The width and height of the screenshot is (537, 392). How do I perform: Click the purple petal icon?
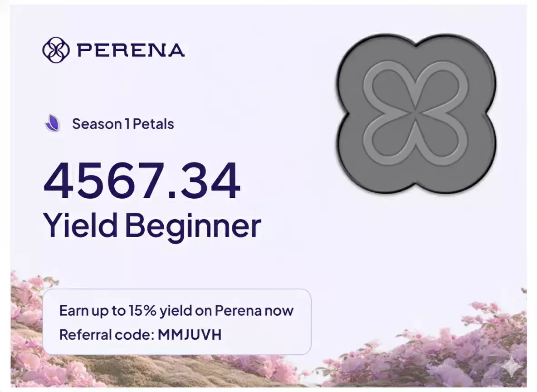click(53, 123)
